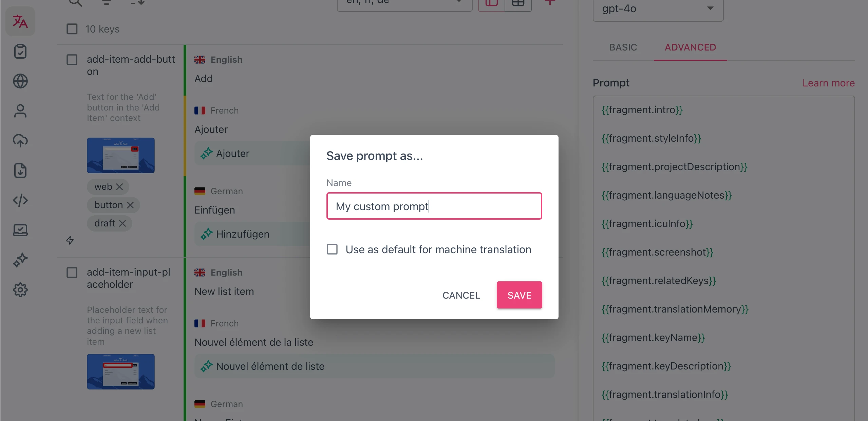Open the Integrate developer code section

pyautogui.click(x=20, y=200)
